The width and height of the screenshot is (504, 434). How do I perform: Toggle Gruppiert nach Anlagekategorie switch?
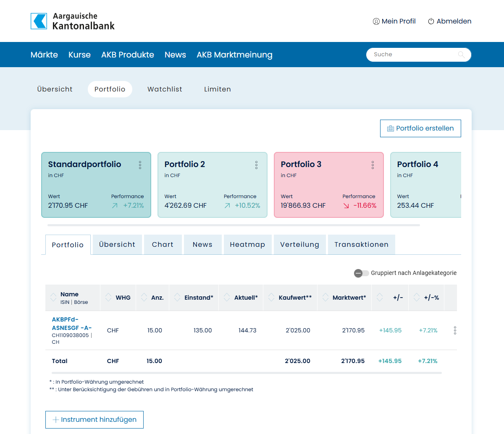click(x=361, y=273)
